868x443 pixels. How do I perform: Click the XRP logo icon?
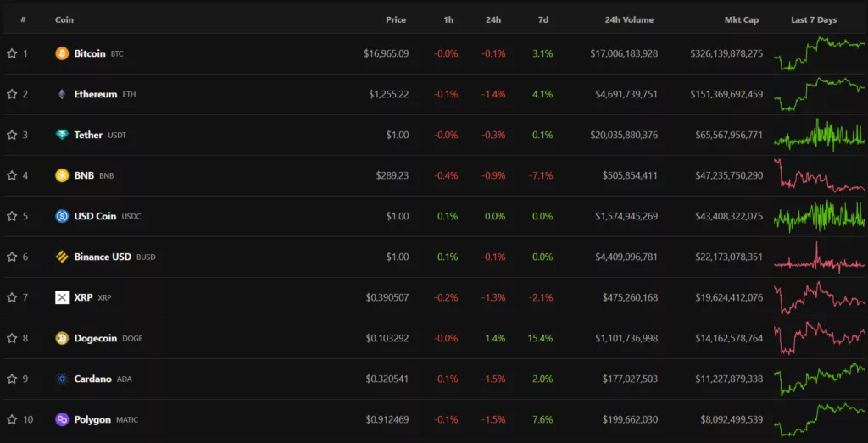pyautogui.click(x=62, y=297)
